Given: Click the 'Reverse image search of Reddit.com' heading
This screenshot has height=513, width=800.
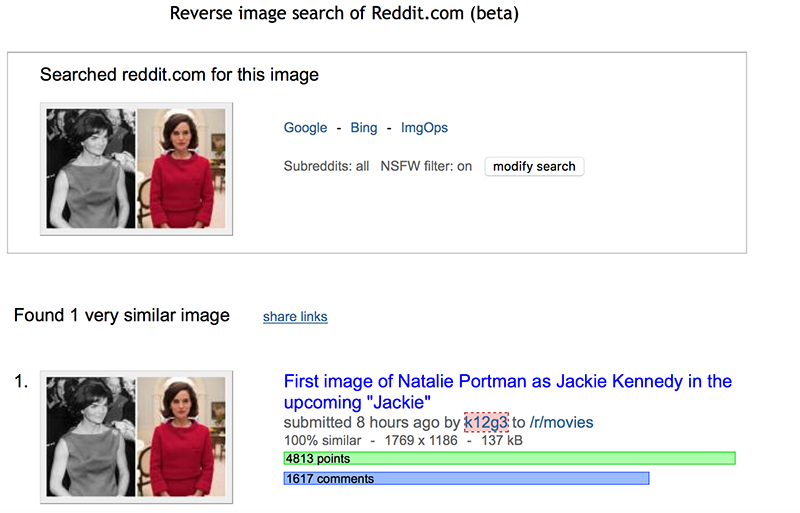Looking at the screenshot, I should [344, 14].
